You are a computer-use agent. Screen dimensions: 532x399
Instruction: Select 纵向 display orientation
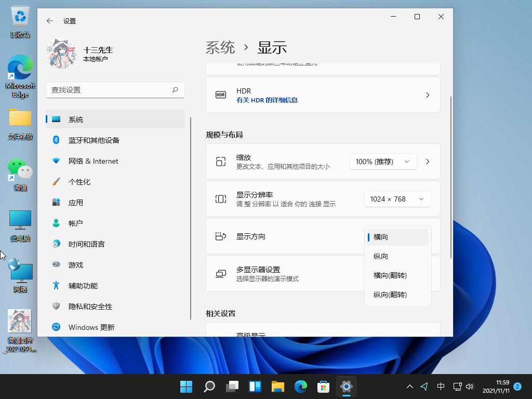click(382, 256)
